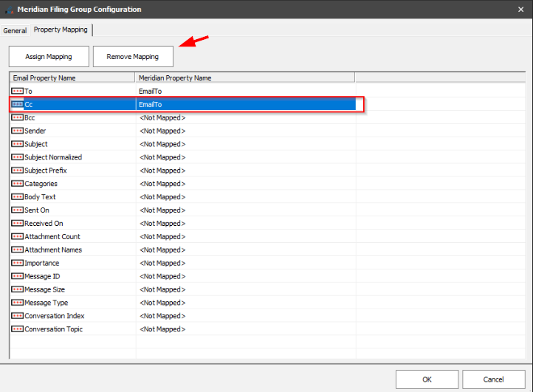Click the icon beside Attachment Names

point(17,250)
